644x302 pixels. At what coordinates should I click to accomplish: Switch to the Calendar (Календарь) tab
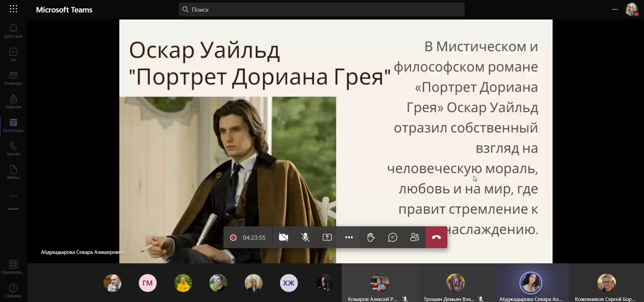coord(13,125)
